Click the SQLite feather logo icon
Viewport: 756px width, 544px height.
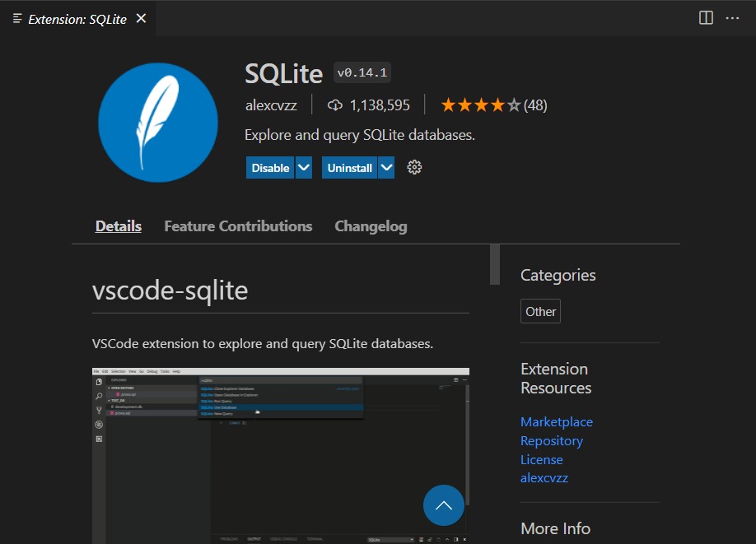157,122
